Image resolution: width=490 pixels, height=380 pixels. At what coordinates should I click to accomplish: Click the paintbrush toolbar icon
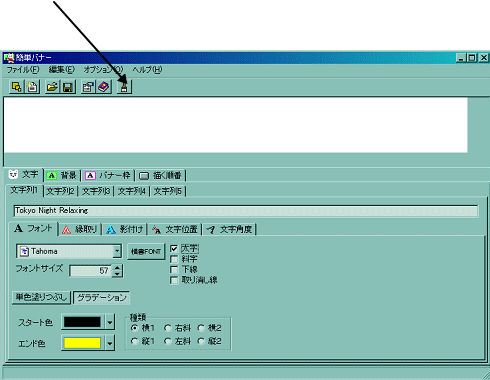coord(124,87)
